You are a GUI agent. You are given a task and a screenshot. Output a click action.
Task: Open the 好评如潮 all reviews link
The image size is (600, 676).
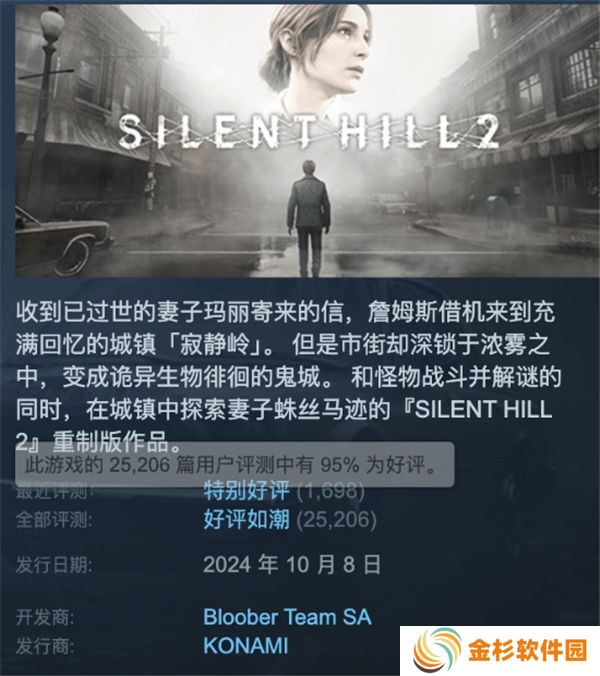(x=247, y=520)
